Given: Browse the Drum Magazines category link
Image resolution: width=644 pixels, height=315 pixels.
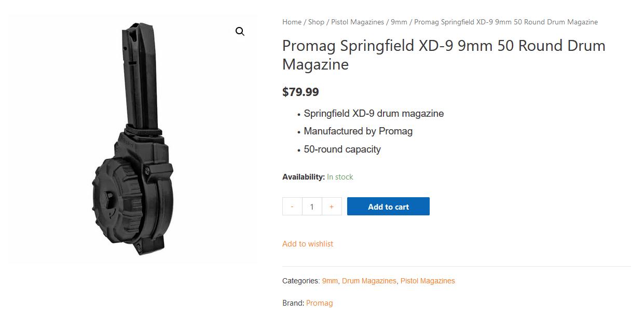Looking at the screenshot, I should pyautogui.click(x=369, y=281).
